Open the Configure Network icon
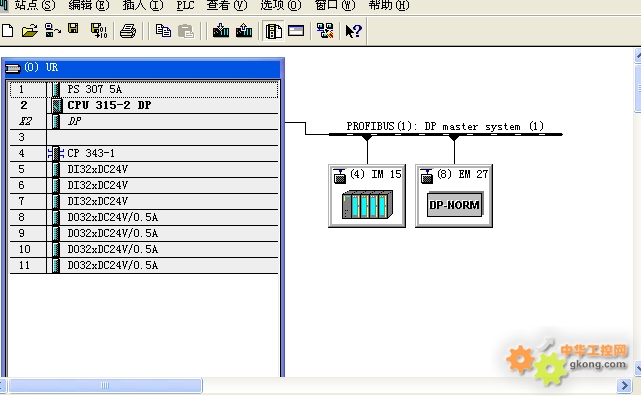The height and width of the screenshot is (396, 641). (x=325, y=31)
